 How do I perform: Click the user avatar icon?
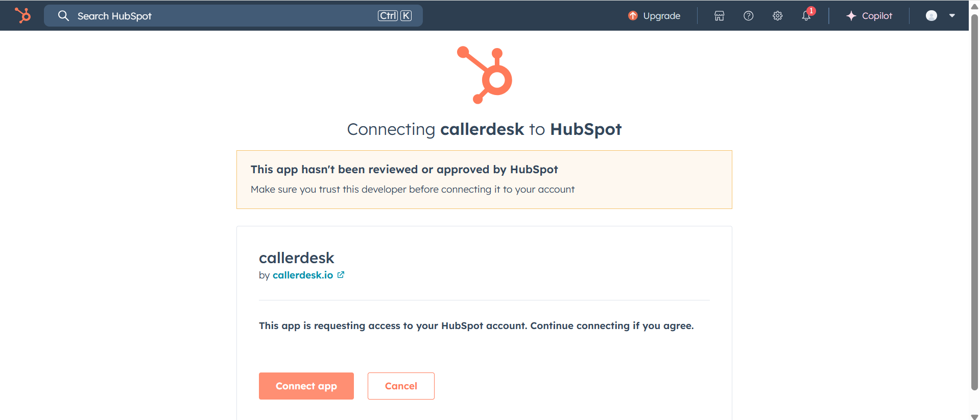pos(931,16)
